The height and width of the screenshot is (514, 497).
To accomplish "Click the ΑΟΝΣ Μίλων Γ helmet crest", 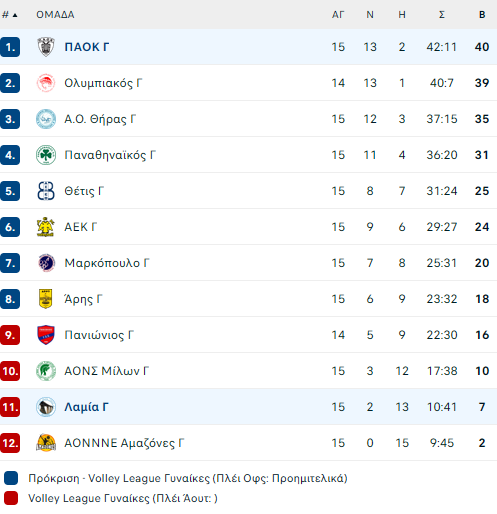I will tap(46, 371).
